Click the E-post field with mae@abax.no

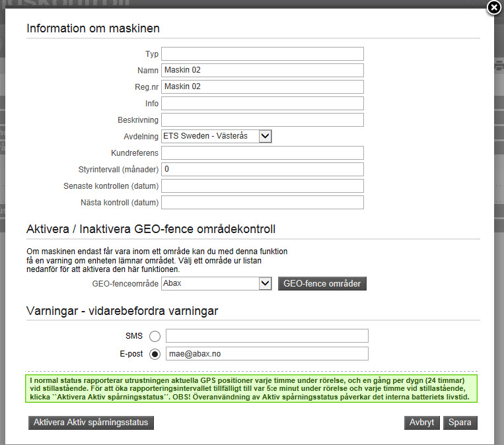pyautogui.click(x=267, y=354)
